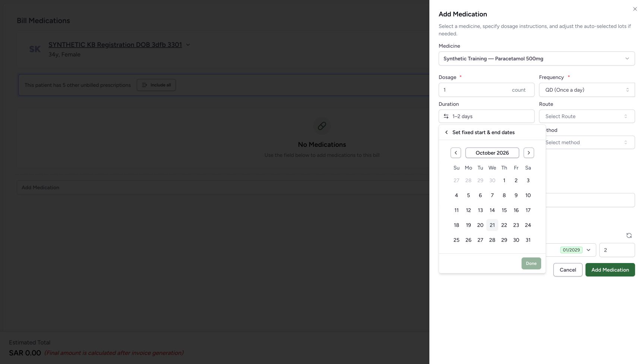Select October 10 in calendar

pyautogui.click(x=528, y=195)
